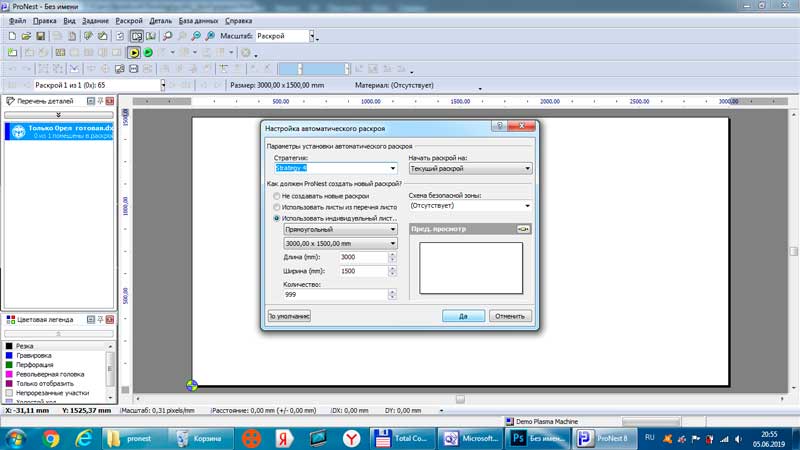The width and height of the screenshot is (800, 450).
Task: Click the black Резка color swatch
Action: [x=9, y=346]
